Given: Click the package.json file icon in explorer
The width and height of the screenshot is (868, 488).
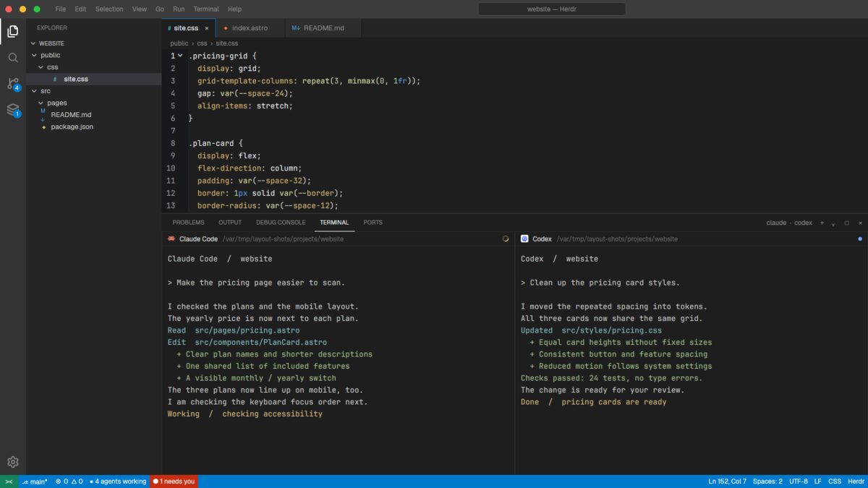Looking at the screenshot, I should coord(44,127).
